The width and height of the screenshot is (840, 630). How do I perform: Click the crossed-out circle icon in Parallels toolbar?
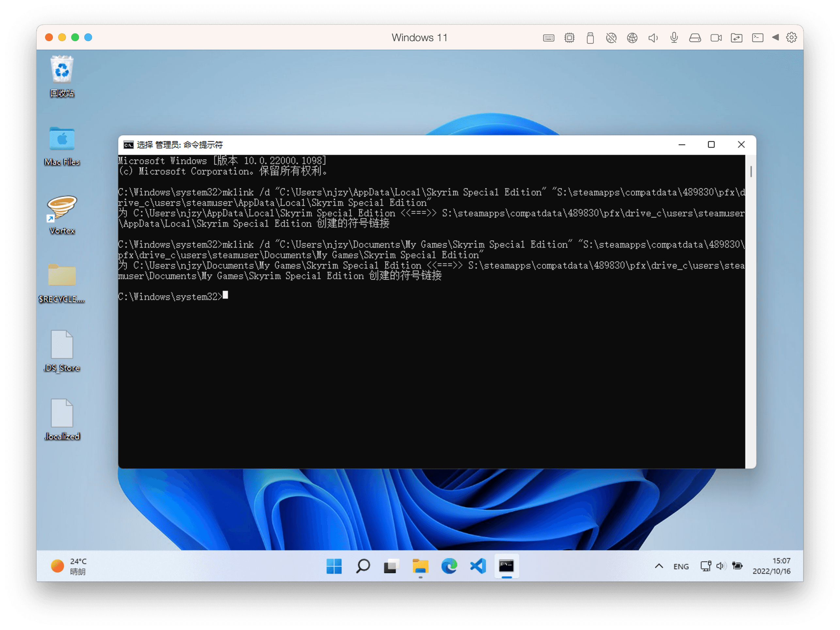[611, 38]
